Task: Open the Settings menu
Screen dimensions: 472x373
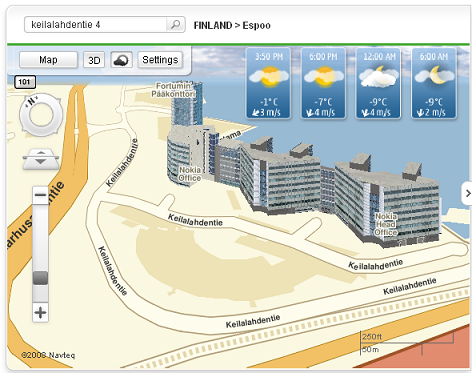Action: (x=160, y=60)
